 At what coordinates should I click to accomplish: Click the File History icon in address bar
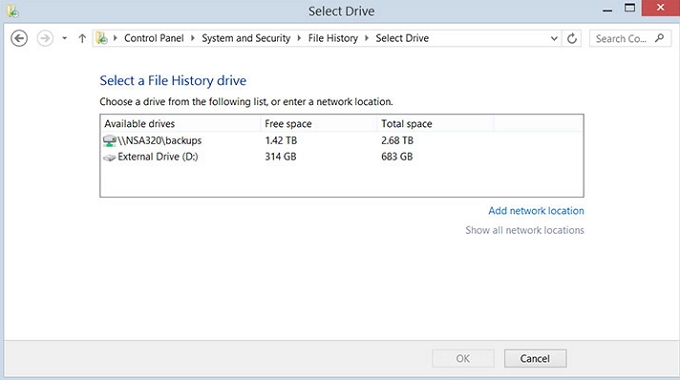pyautogui.click(x=102, y=38)
